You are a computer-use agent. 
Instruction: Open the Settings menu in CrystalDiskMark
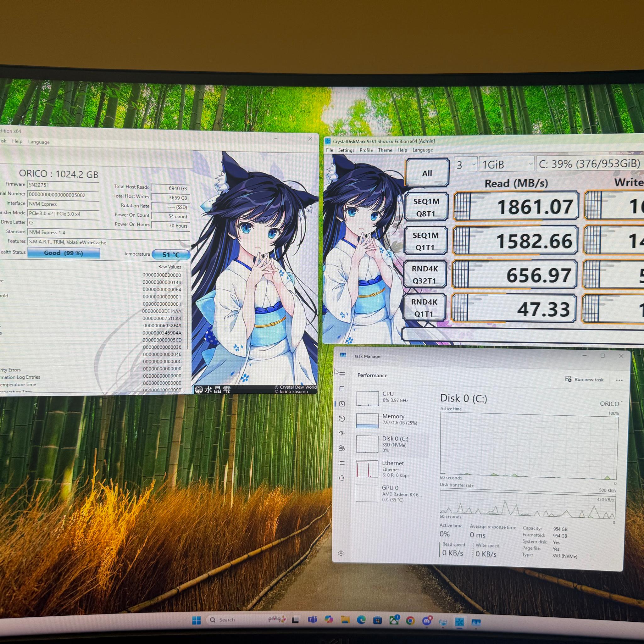(346, 150)
